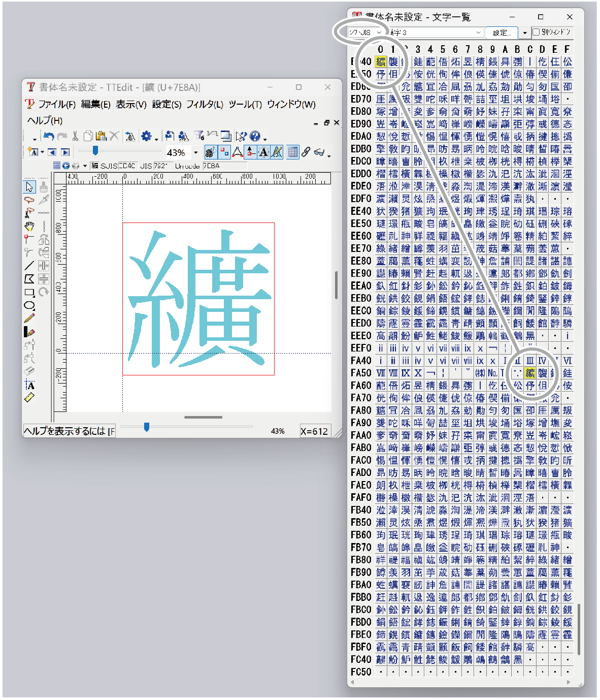The width and height of the screenshot is (600, 700).
Task: Select the text A insertion tool
Action: click(29, 385)
